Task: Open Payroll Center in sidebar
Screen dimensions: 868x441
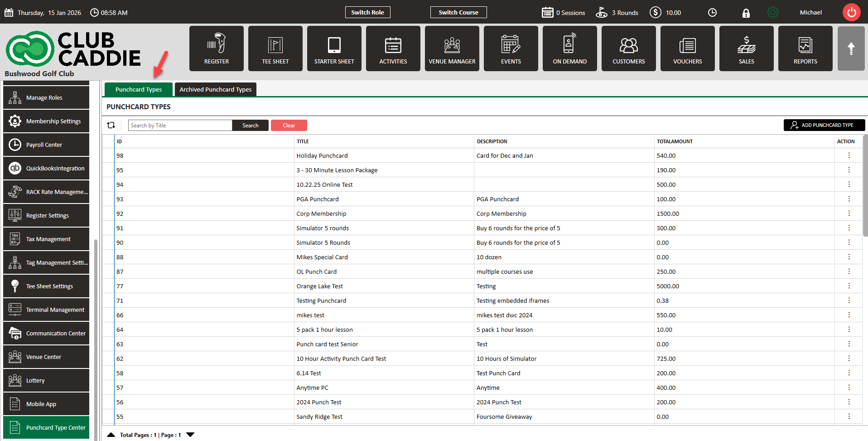Action: pyautogui.click(x=46, y=145)
